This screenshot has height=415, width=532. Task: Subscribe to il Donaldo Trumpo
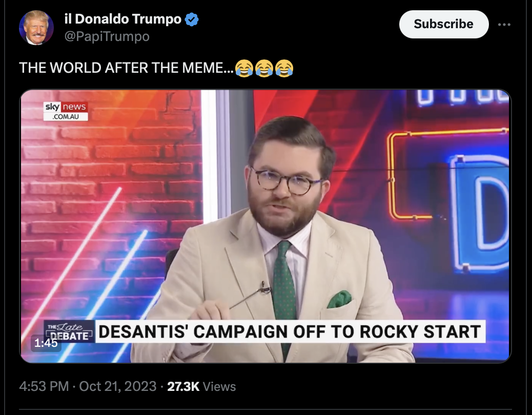coord(444,24)
